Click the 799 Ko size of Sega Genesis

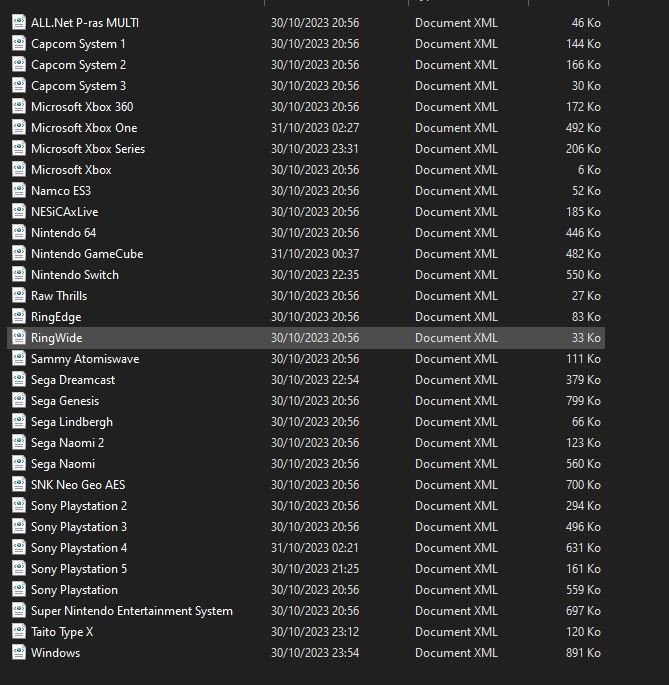[583, 401]
